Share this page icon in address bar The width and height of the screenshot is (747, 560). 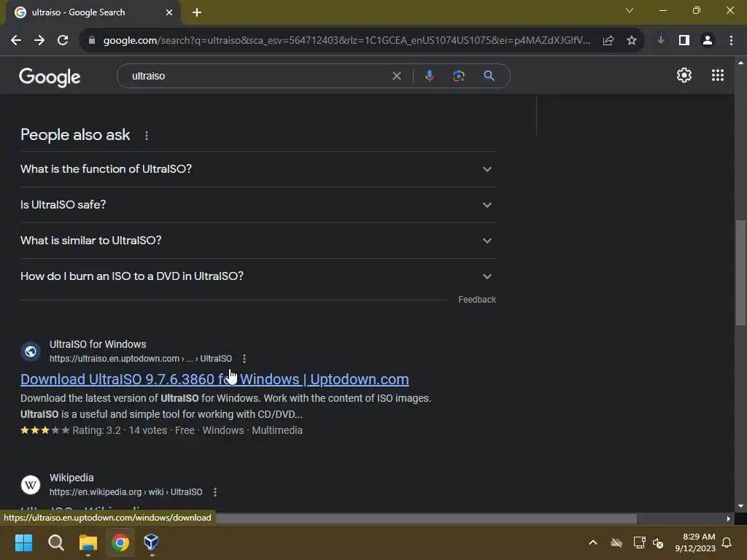coord(608,41)
